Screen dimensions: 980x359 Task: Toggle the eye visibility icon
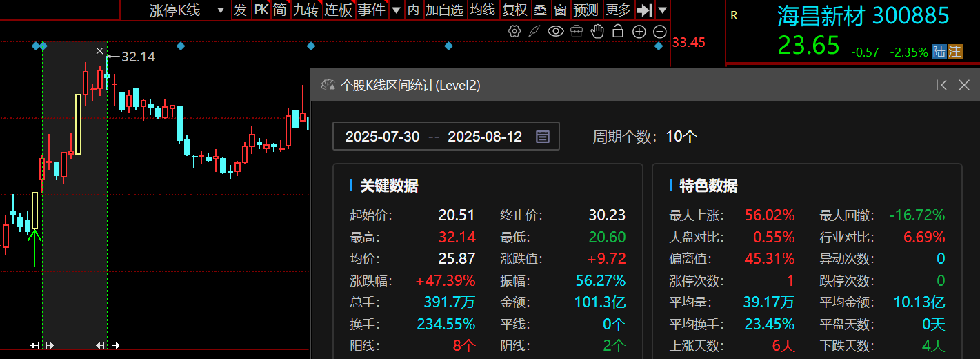(x=556, y=31)
